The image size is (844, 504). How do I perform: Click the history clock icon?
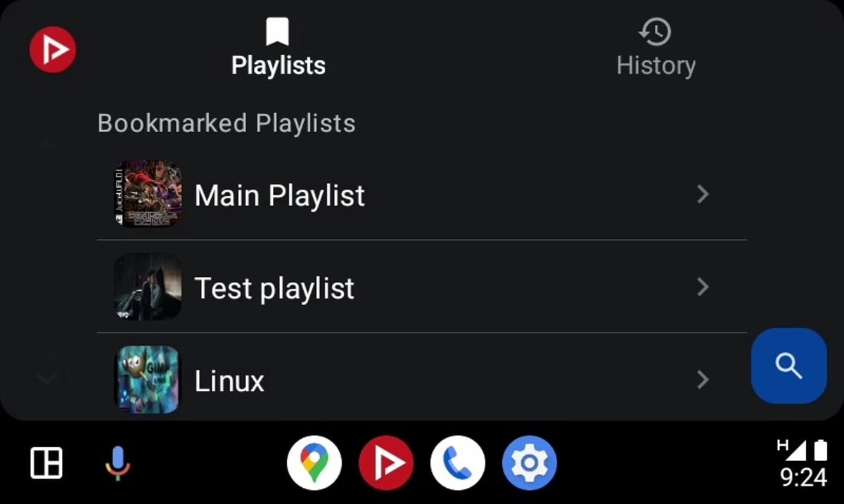(656, 32)
